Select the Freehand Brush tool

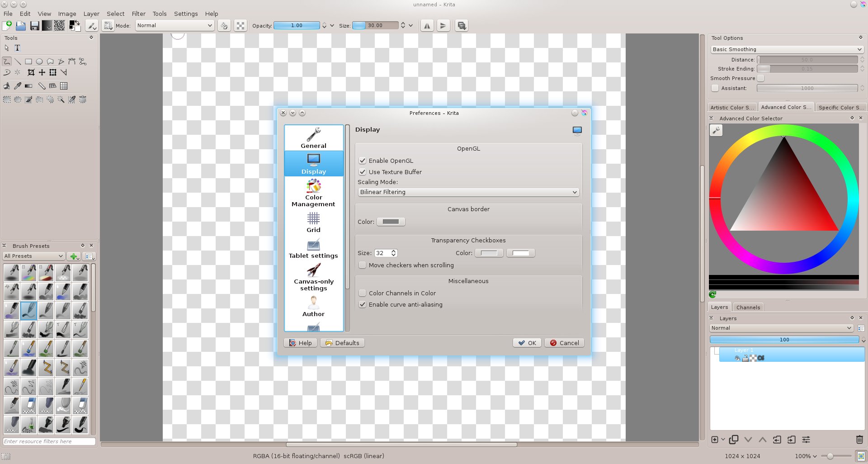[x=7, y=62]
